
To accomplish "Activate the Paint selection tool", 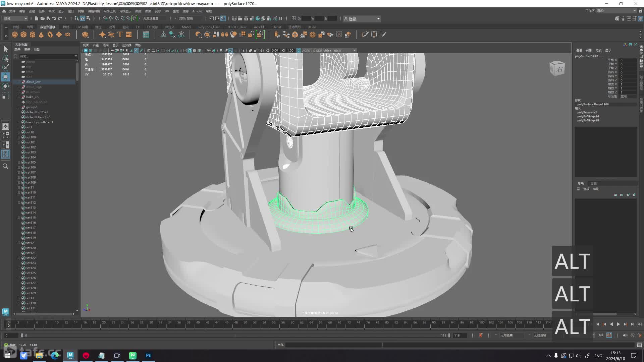I will click(x=6, y=68).
